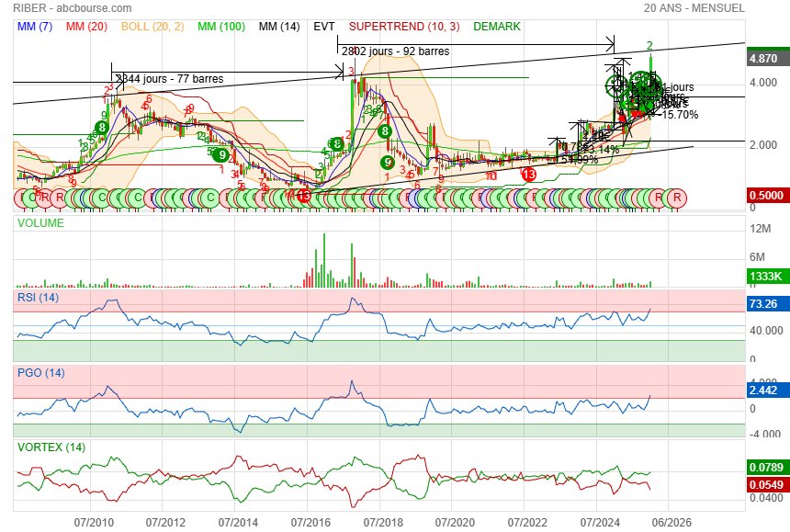Viewport: 790px width, 532px height.
Task: Click the PGO (14) panel label
Action: point(41,373)
